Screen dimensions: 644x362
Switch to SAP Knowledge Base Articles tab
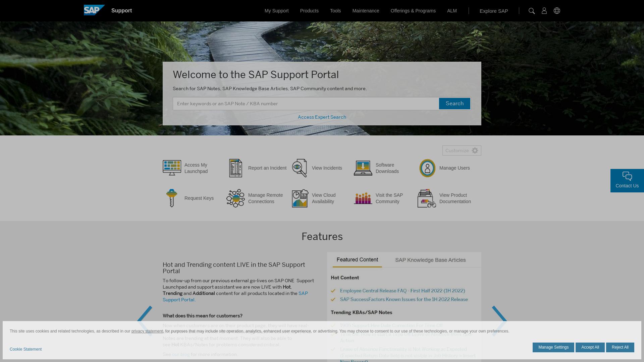pyautogui.click(x=430, y=260)
